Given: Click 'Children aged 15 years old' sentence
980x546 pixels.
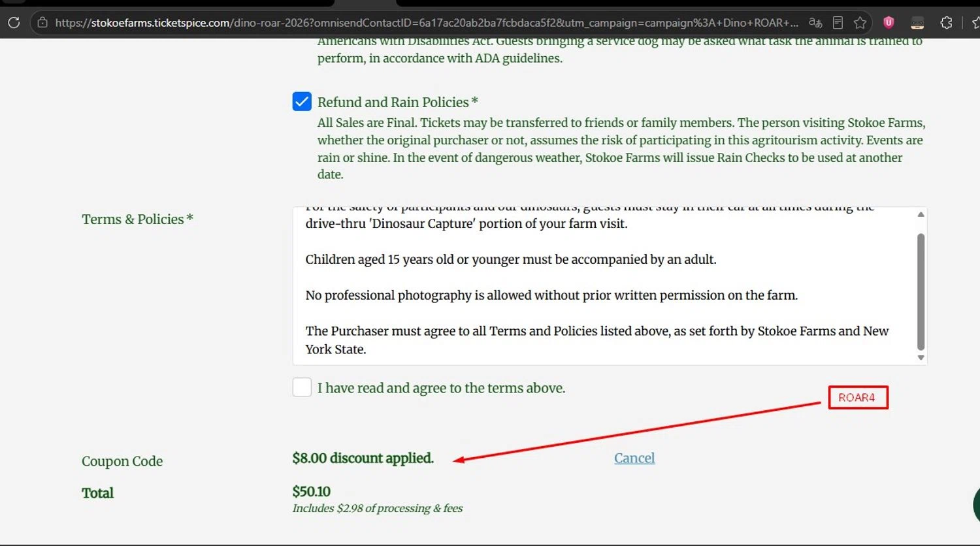Looking at the screenshot, I should tap(511, 259).
